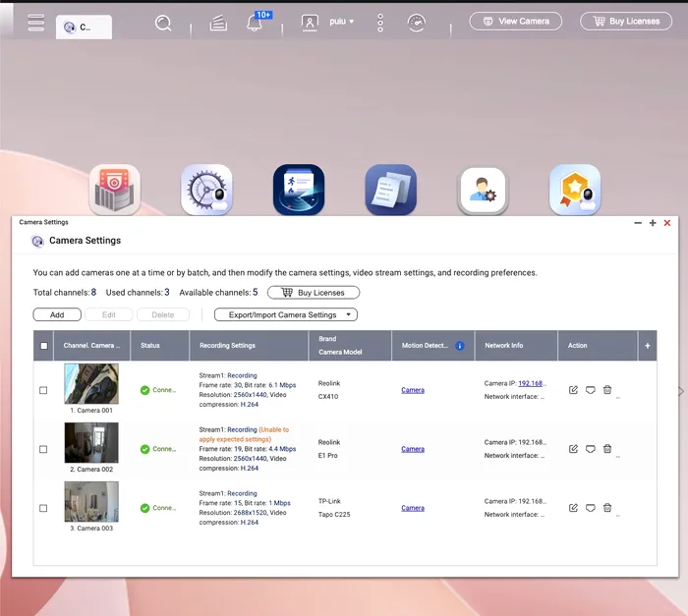Click the 'Unable to apply expected settings' warning
Image resolution: width=688 pixels, height=616 pixels.
(244, 434)
